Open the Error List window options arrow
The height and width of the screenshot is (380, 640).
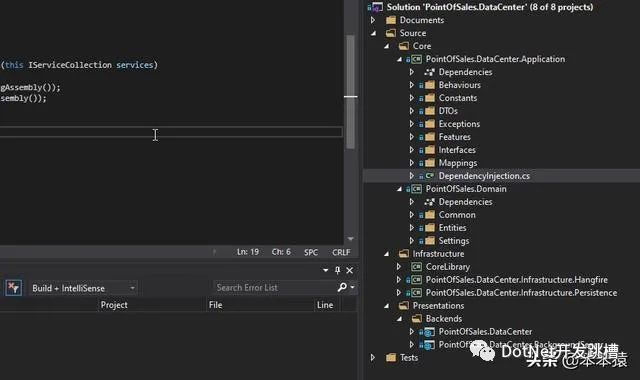(x=325, y=270)
